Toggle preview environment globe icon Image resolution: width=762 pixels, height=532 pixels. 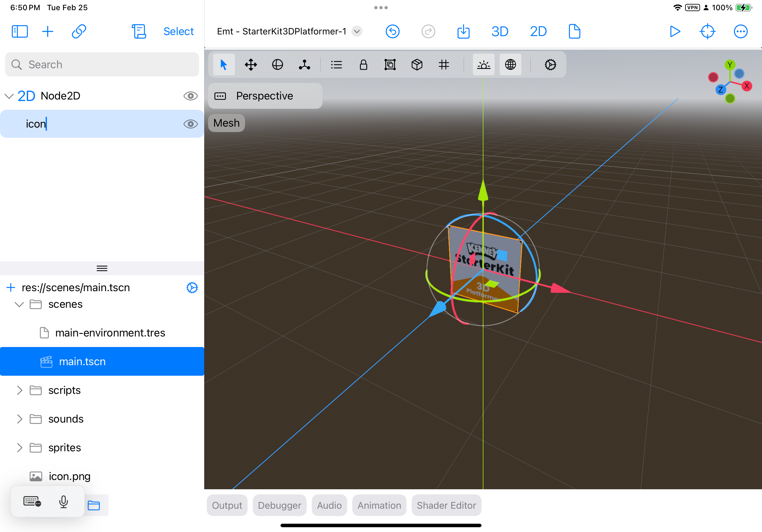[x=511, y=64]
